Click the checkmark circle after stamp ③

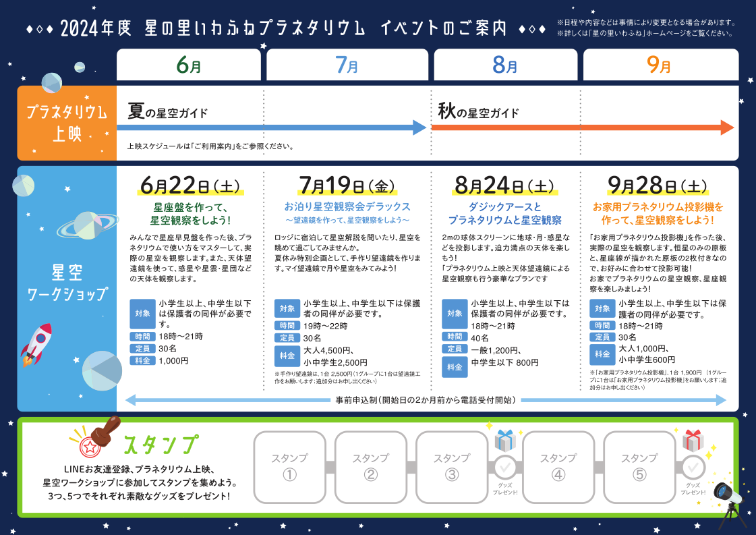click(505, 467)
